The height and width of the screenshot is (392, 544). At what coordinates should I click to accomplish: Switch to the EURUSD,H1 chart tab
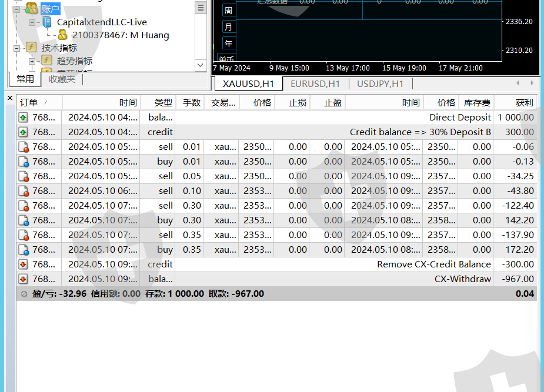pos(315,84)
